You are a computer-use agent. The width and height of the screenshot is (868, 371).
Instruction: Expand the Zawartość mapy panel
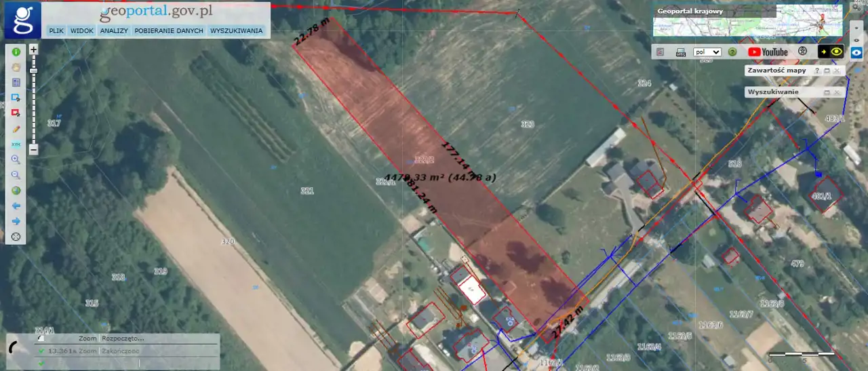point(827,71)
